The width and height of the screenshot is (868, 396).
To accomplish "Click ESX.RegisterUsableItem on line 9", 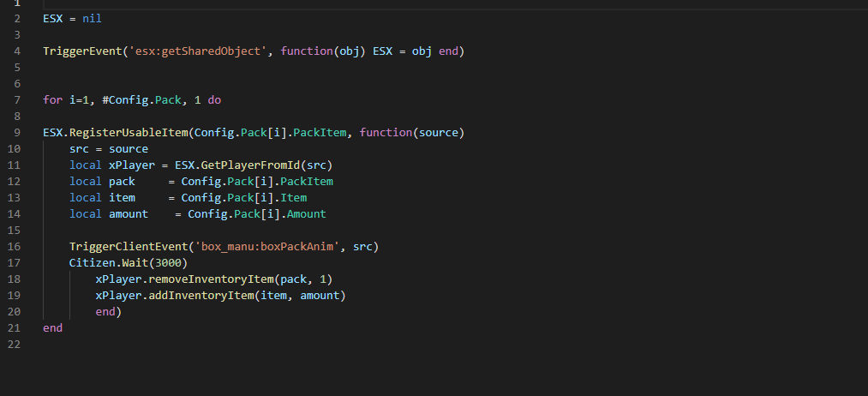I will (115, 133).
